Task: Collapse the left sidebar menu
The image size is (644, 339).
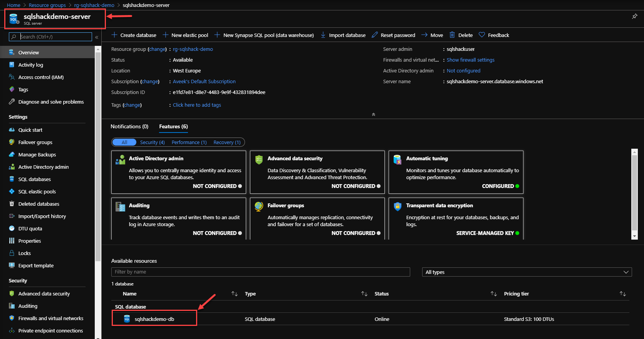Action: click(97, 37)
